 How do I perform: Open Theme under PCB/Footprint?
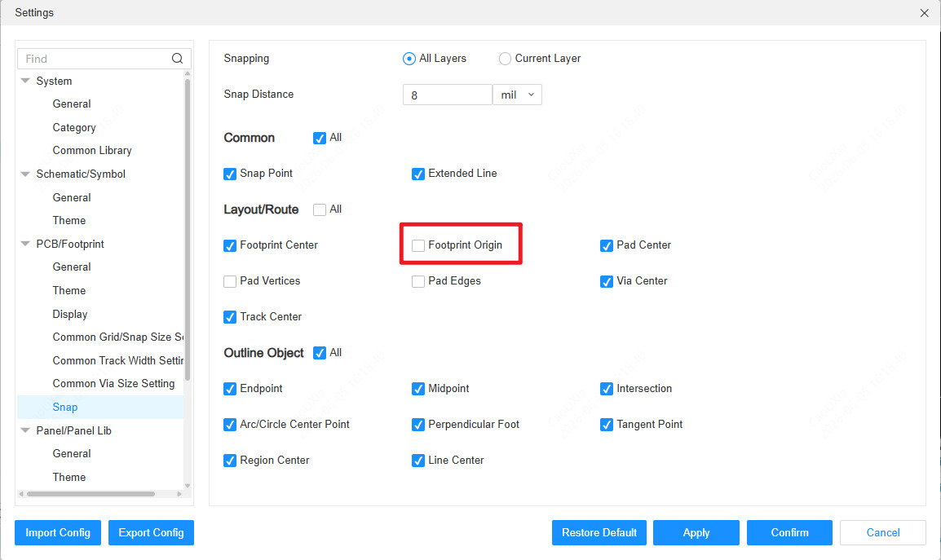(x=69, y=290)
